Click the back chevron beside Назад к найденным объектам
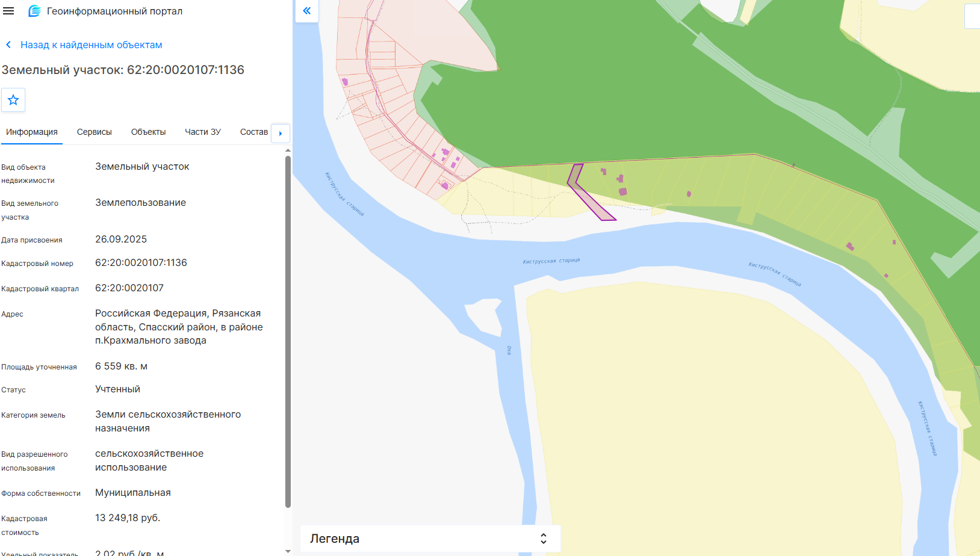The width and height of the screenshot is (980, 556). coord(8,45)
